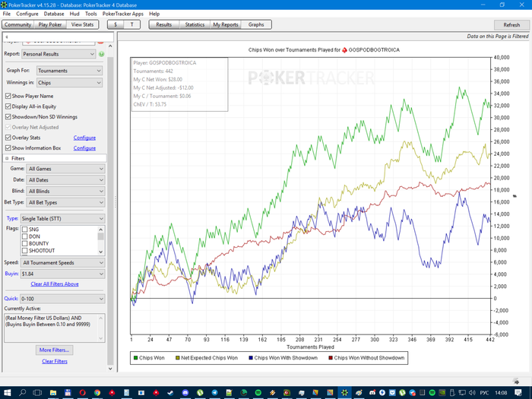Click the NVIDIA tray icon

pyautogui.click(x=442, y=393)
